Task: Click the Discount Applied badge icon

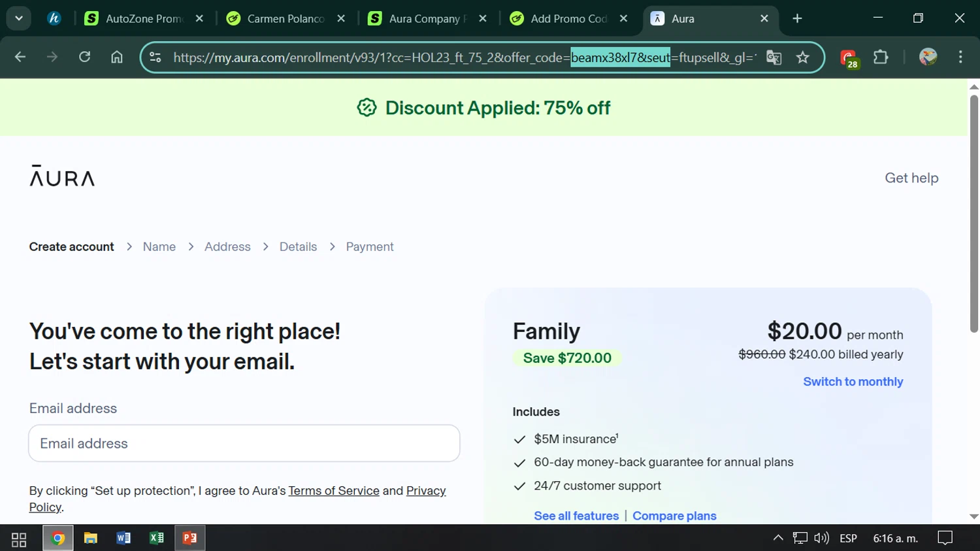Action: pos(367,108)
